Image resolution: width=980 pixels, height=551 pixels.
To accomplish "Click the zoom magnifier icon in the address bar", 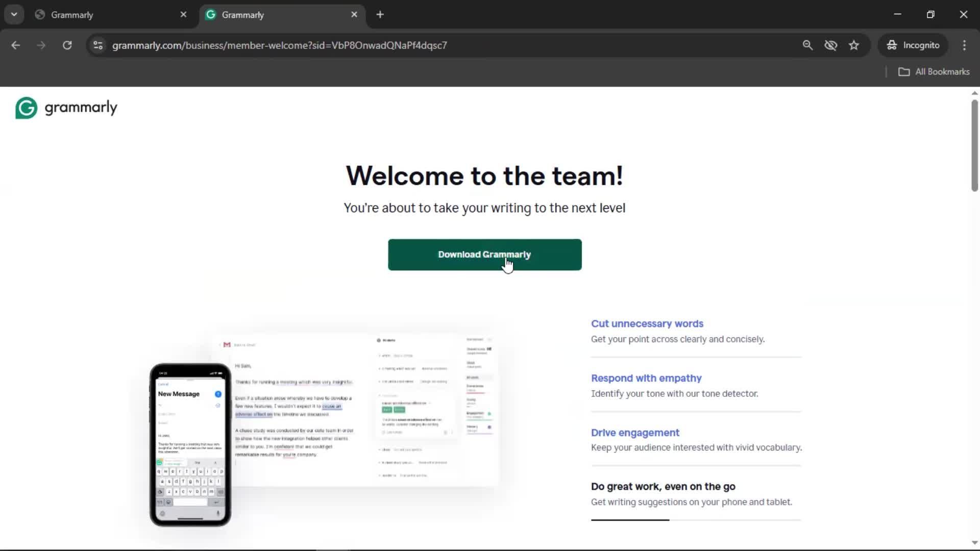I will pos(807,45).
